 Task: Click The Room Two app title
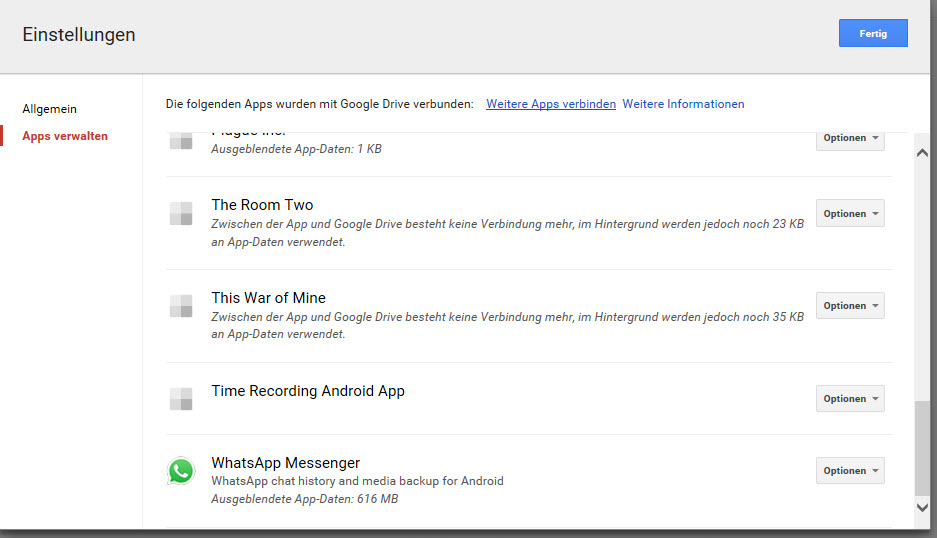262,205
